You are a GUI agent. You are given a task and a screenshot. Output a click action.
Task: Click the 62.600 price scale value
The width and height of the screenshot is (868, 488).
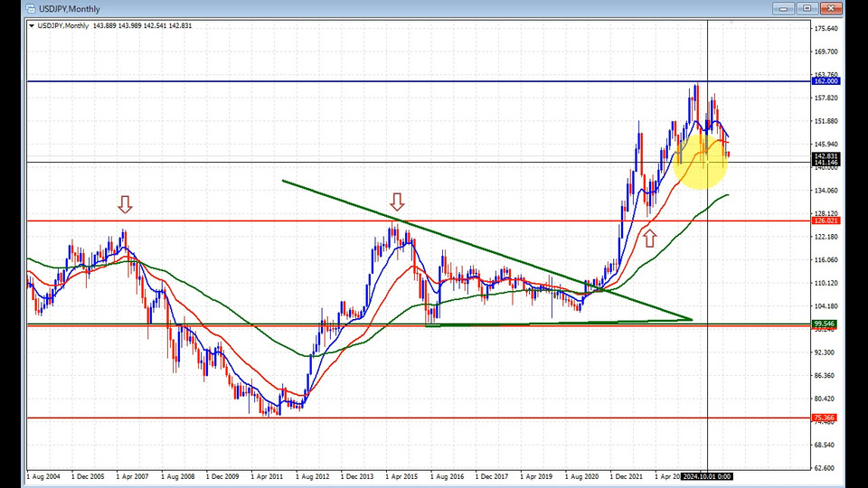tap(826, 468)
